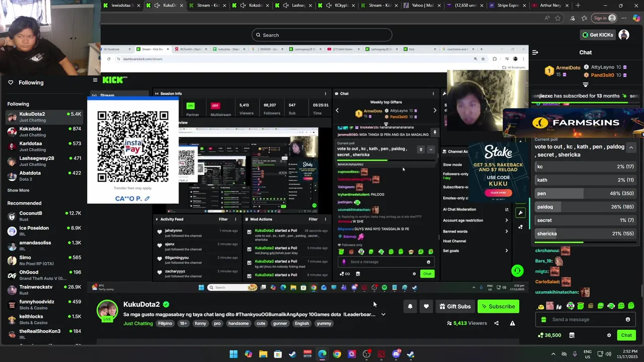Vote for kath in the poll
This screenshot has width=644, height=362.
tap(586, 180)
